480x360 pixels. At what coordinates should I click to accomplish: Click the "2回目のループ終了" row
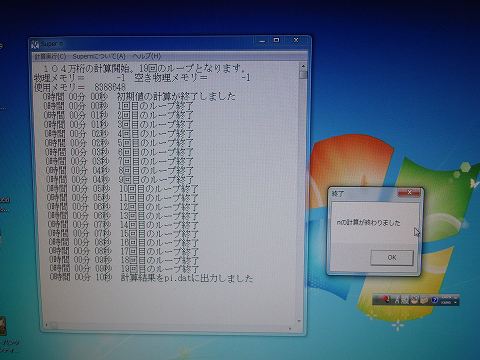pyautogui.click(x=118, y=115)
